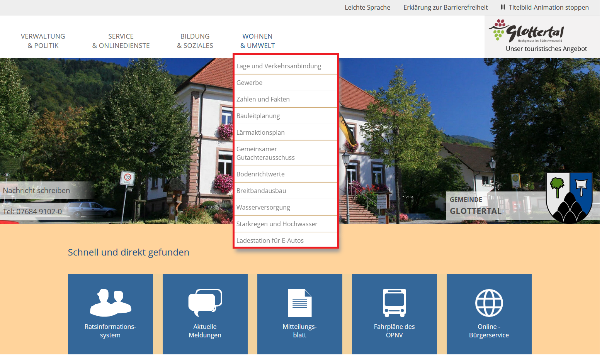Click the Ratsinformationssystem people icon
Screen dimensions: 602x364
click(x=111, y=303)
